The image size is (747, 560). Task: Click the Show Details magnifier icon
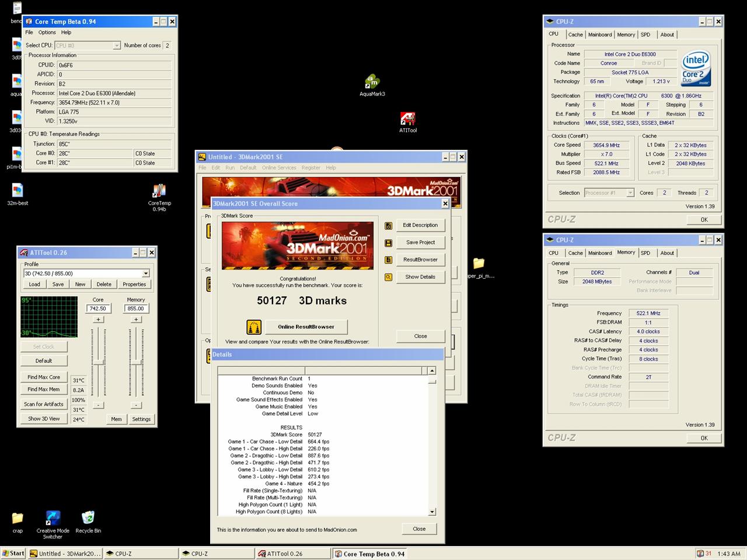click(388, 278)
